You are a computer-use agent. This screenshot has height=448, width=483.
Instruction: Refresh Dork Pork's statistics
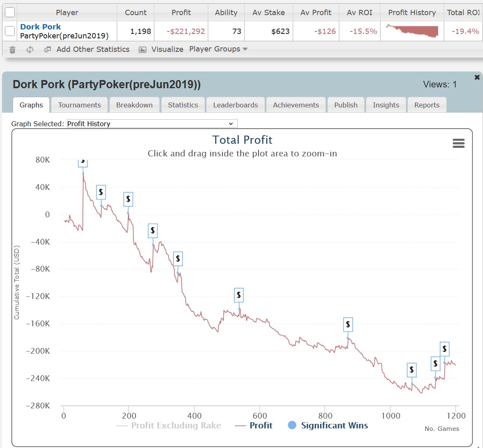click(29, 49)
